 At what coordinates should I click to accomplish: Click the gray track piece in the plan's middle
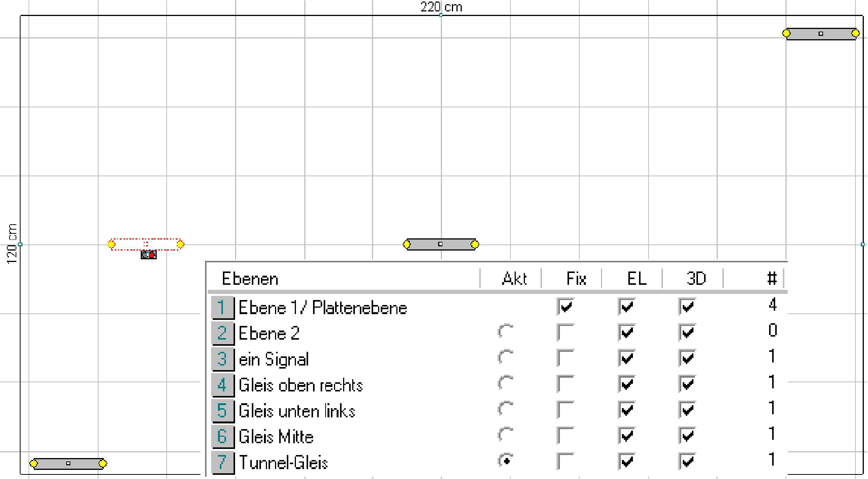tap(440, 244)
